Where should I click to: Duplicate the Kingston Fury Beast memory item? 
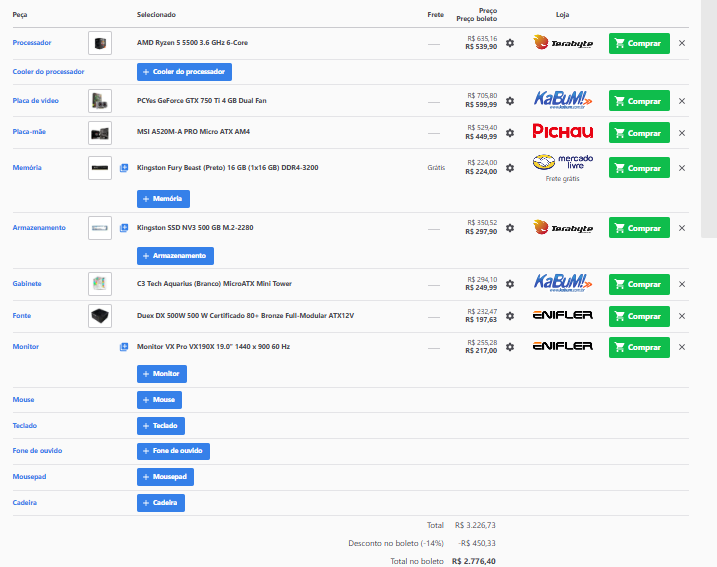[124, 168]
